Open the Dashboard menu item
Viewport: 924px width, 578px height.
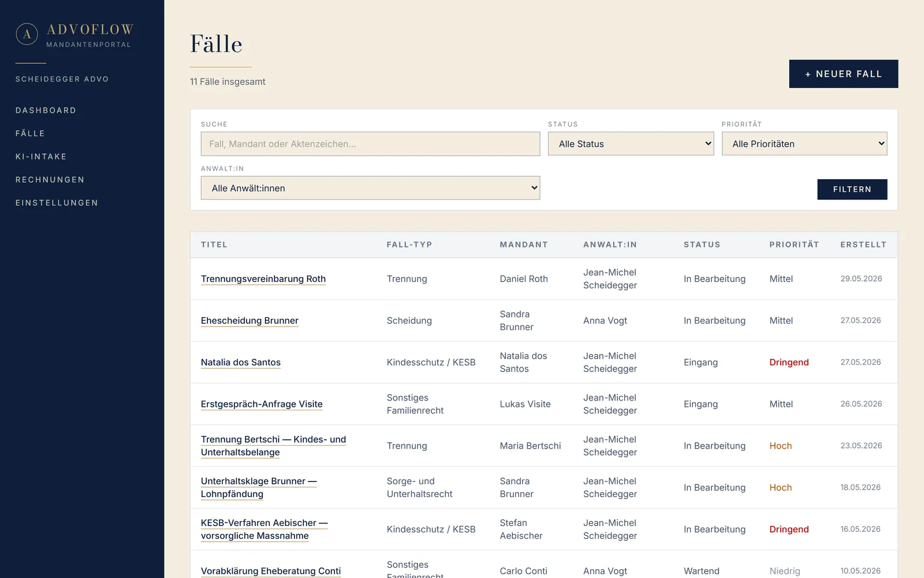[46, 110]
